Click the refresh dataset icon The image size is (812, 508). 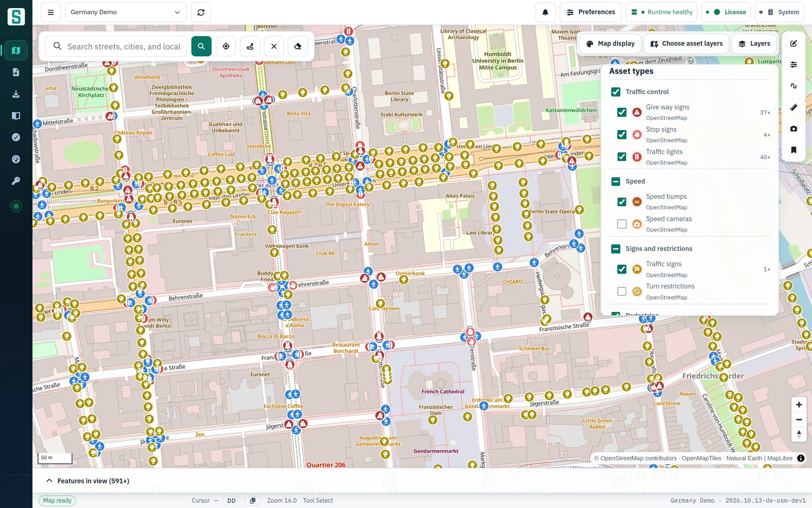click(201, 12)
